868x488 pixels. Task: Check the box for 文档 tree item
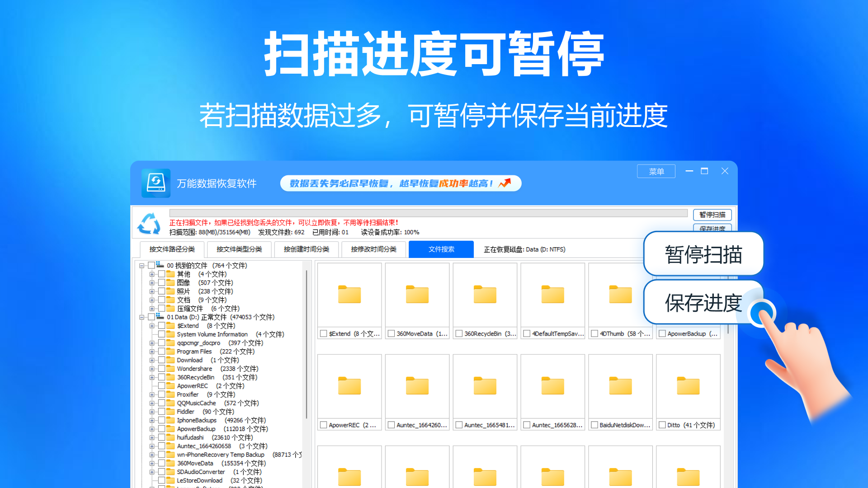(x=161, y=300)
